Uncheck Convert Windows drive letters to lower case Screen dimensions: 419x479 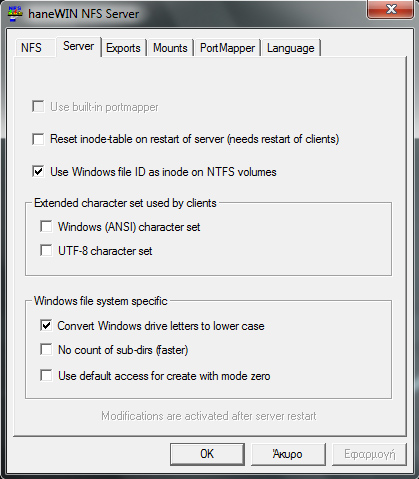point(46,326)
